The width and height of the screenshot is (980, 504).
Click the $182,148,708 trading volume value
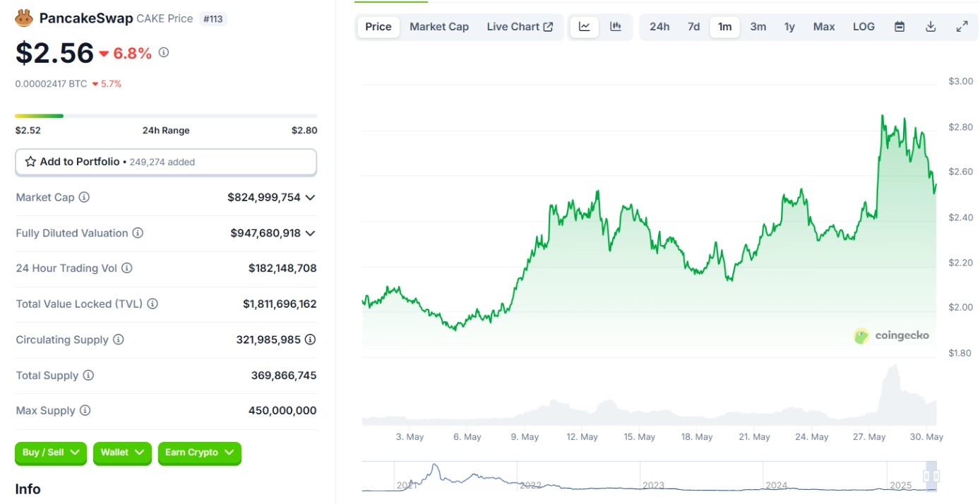click(282, 268)
